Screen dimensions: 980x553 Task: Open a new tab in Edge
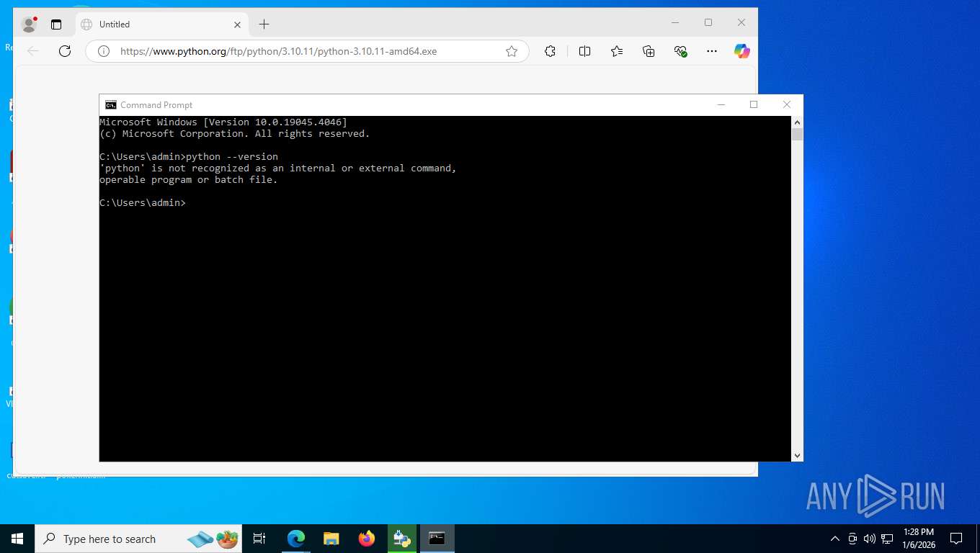coord(264,24)
